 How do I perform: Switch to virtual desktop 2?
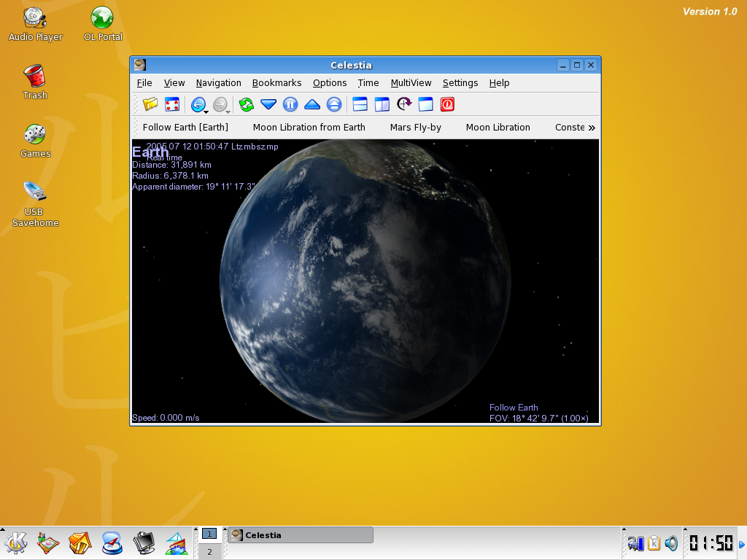209,552
